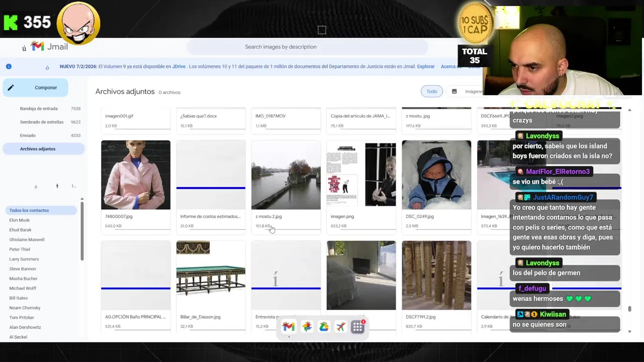Click file name Copia del artículo de JAMA
This screenshot has width=644, height=362.
coord(360,116)
